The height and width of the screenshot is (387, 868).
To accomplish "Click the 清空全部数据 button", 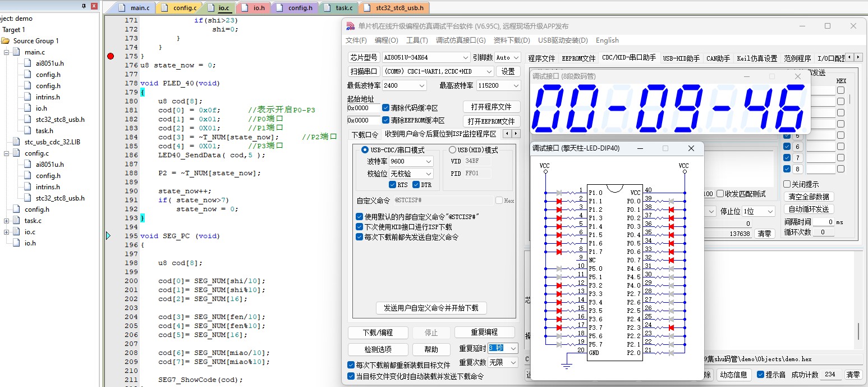I will tap(808, 197).
